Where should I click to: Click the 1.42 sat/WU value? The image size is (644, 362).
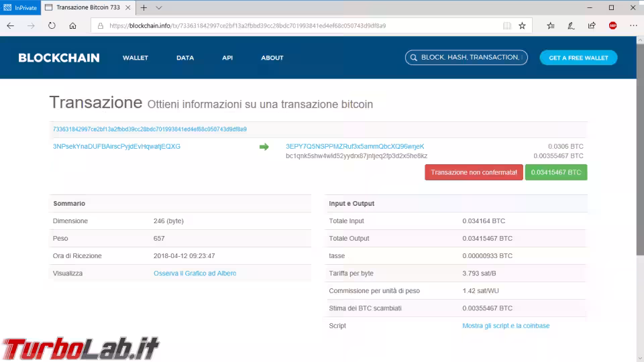point(480,290)
